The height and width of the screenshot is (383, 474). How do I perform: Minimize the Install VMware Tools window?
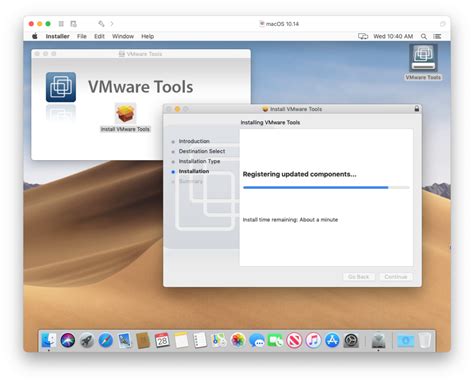tap(177, 109)
